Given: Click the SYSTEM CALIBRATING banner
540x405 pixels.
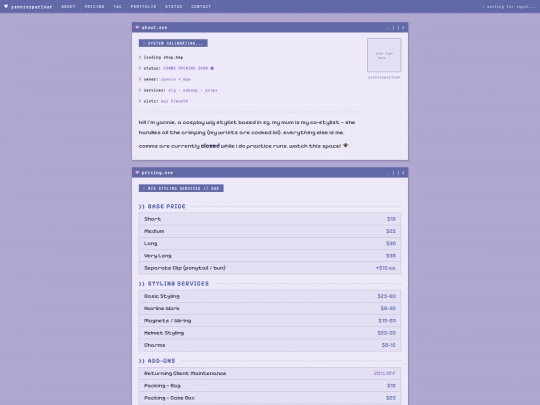Looking at the screenshot, I should click(x=173, y=43).
